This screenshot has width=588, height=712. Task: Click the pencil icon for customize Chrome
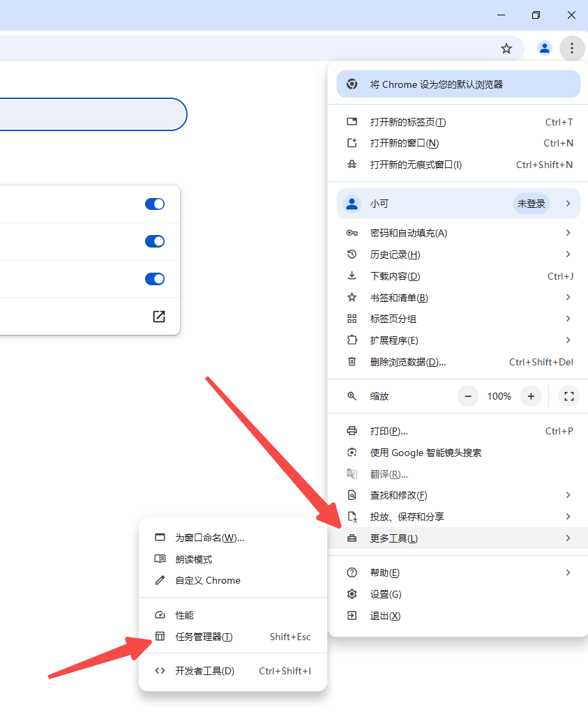[x=160, y=580]
